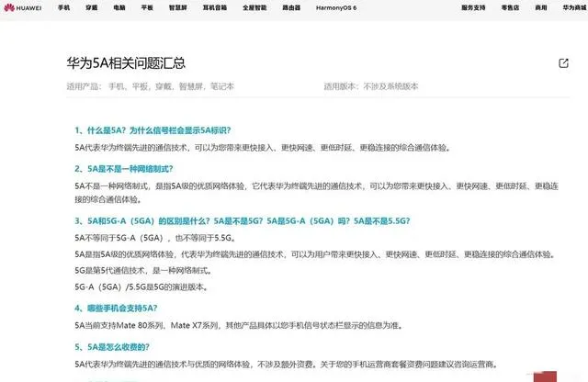
Task: Click question 1 heading 什么是5A
Action: tap(153, 130)
